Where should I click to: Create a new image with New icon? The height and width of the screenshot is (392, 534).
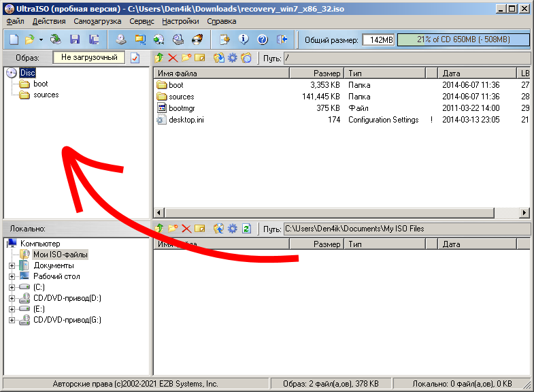click(x=14, y=39)
